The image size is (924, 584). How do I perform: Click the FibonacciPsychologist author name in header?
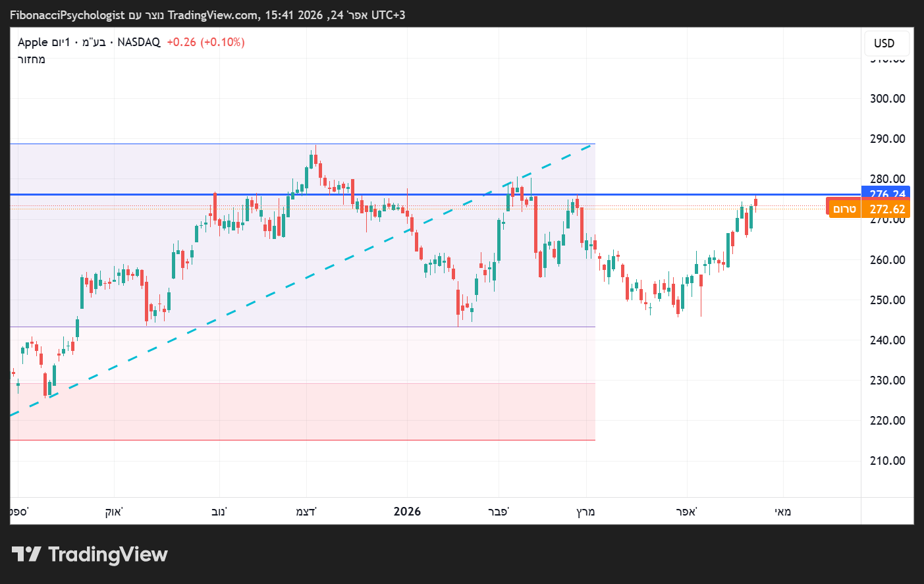67,14
